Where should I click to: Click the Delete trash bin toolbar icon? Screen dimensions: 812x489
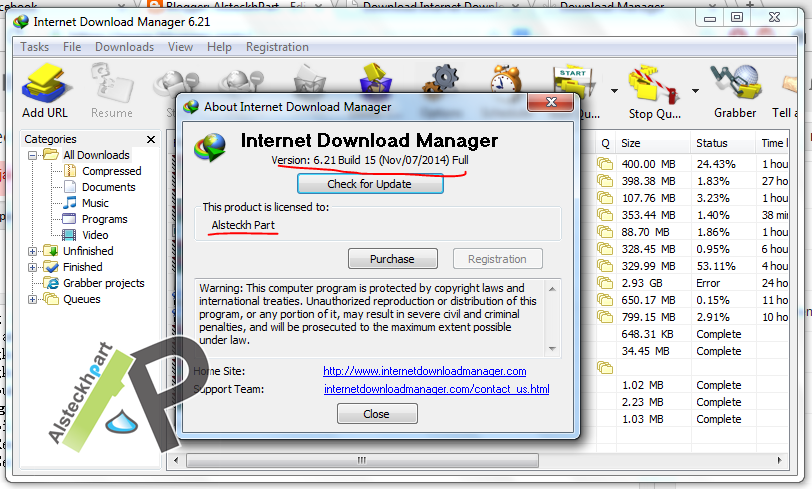(x=309, y=79)
